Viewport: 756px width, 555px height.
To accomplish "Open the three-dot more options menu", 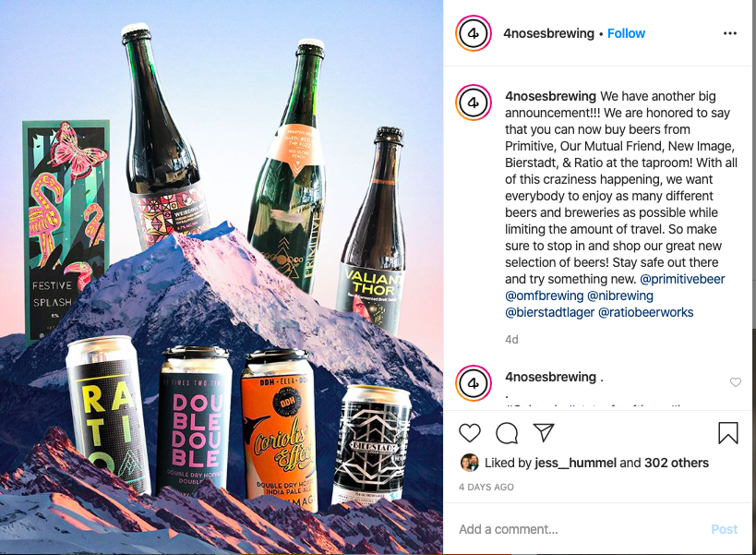I will pyautogui.click(x=730, y=33).
